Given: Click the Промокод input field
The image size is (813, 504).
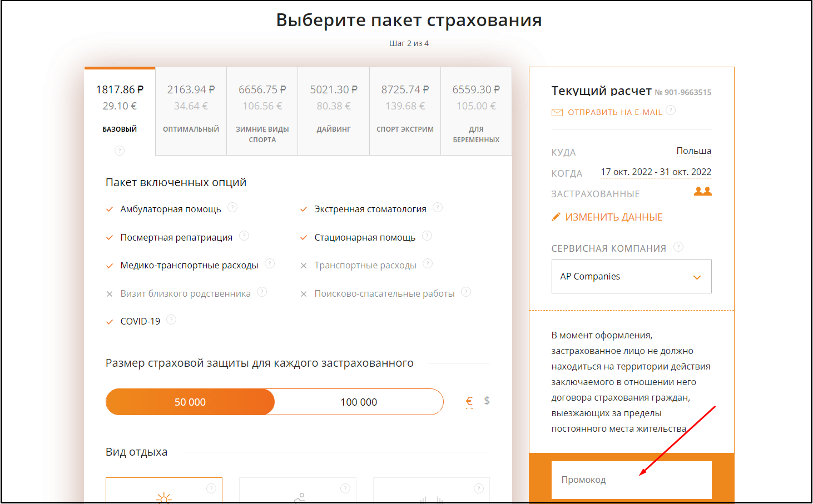Looking at the screenshot, I should 632,480.
